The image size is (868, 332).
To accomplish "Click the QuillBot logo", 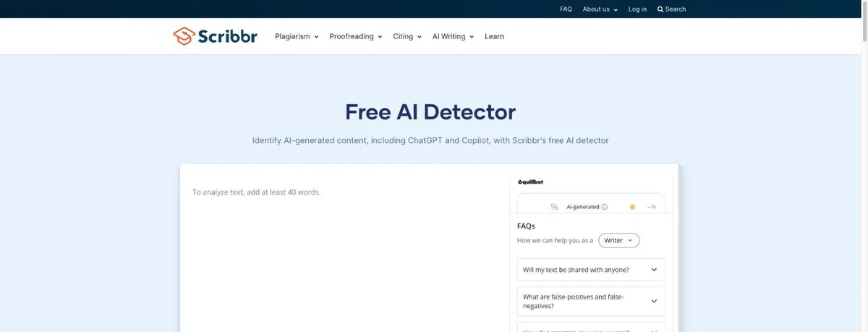I will [x=530, y=182].
